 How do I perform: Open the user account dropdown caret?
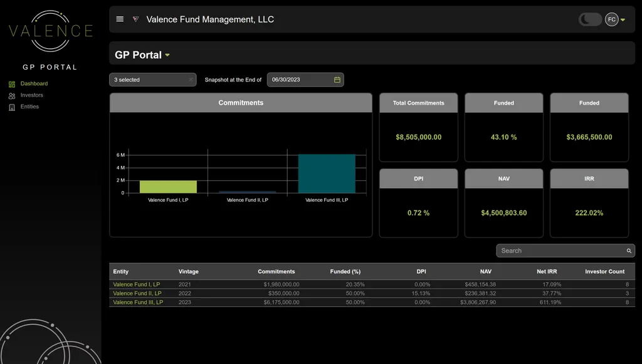[x=623, y=20]
